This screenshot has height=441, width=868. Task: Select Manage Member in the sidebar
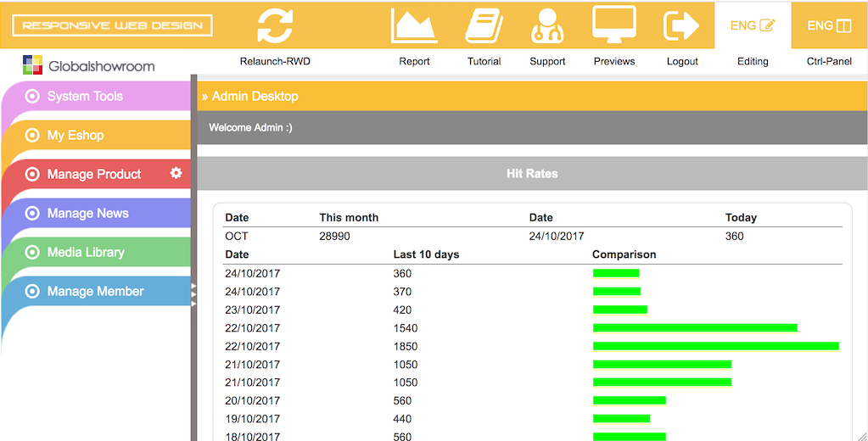[x=95, y=291]
